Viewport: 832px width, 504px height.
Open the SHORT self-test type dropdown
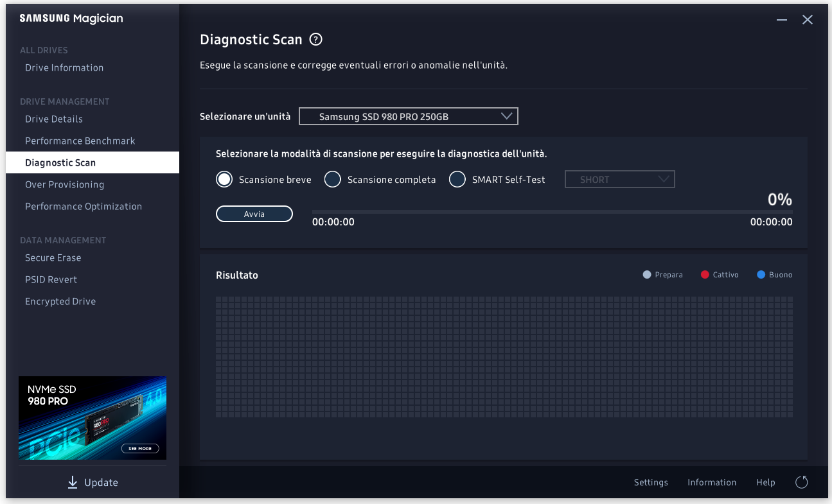point(620,180)
